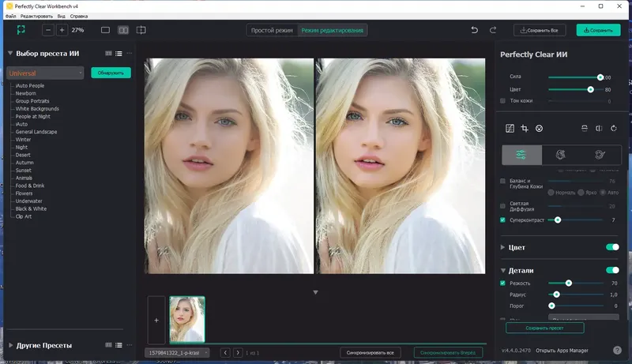This screenshot has height=364, width=632.
Task: Open the sliders adjustments tab
Action: (521, 155)
